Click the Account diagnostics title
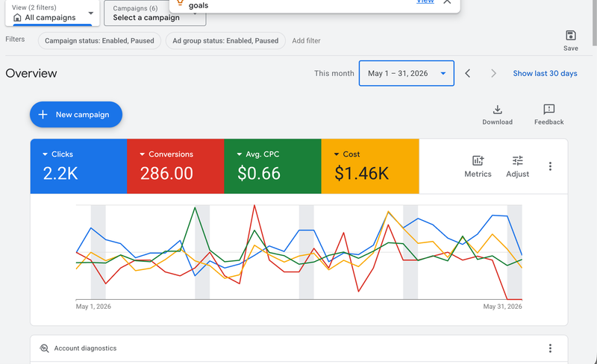The width and height of the screenshot is (597, 364). click(x=85, y=348)
